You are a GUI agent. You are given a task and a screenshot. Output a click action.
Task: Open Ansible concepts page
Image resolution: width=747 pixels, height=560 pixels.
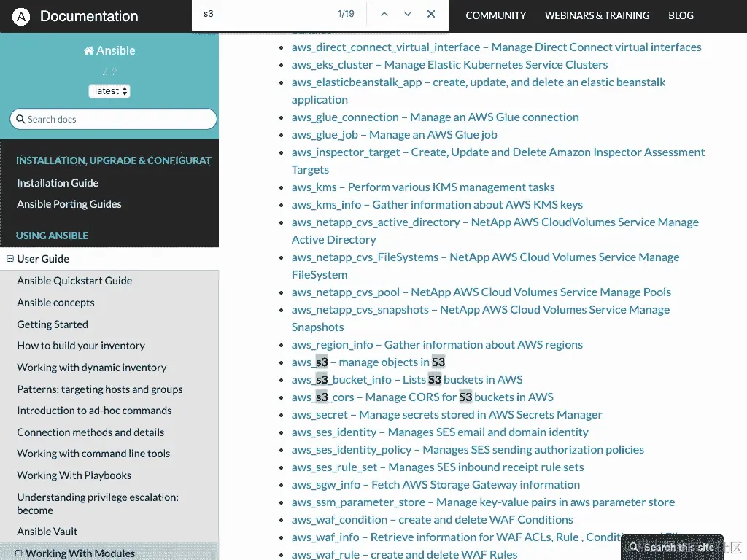[55, 303]
